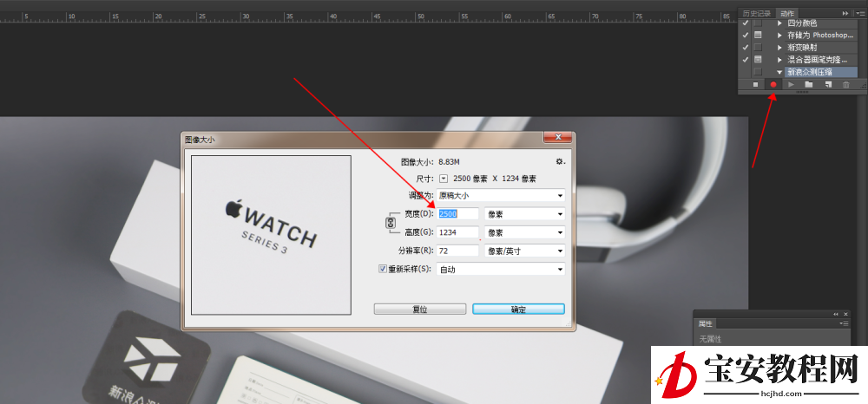The image size is (868, 404).
Task: Toggle checkmark for 四分颜色 action
Action: (x=745, y=23)
